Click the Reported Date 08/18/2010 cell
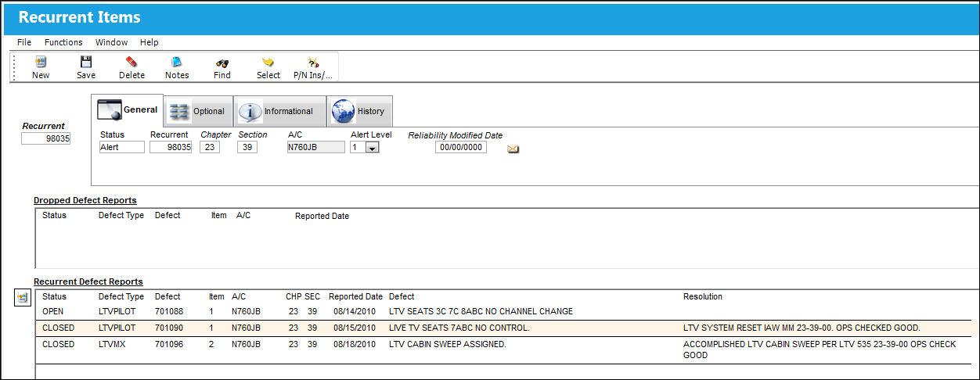 [x=355, y=344]
